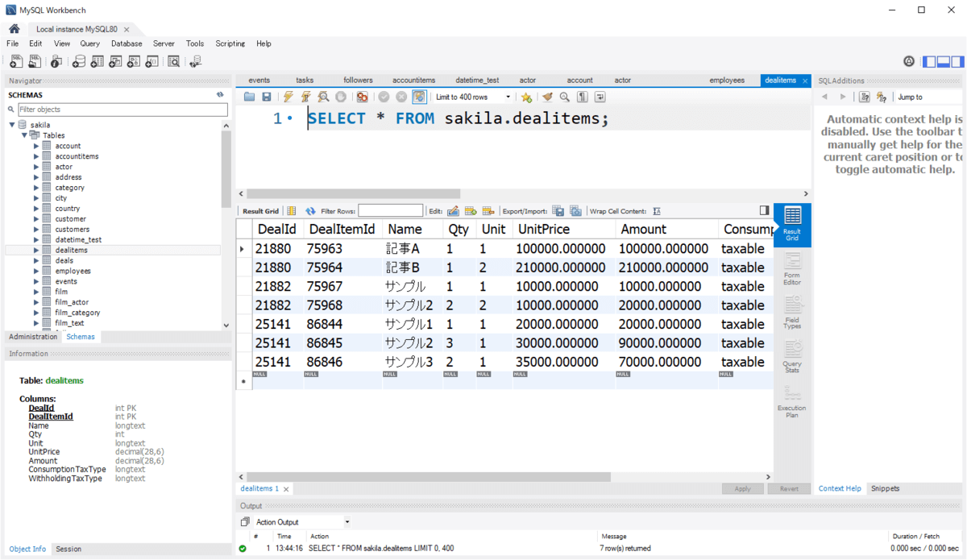Save the SQL script with floppy disk icon
Viewport: 967px width, 560px height.
266,97
